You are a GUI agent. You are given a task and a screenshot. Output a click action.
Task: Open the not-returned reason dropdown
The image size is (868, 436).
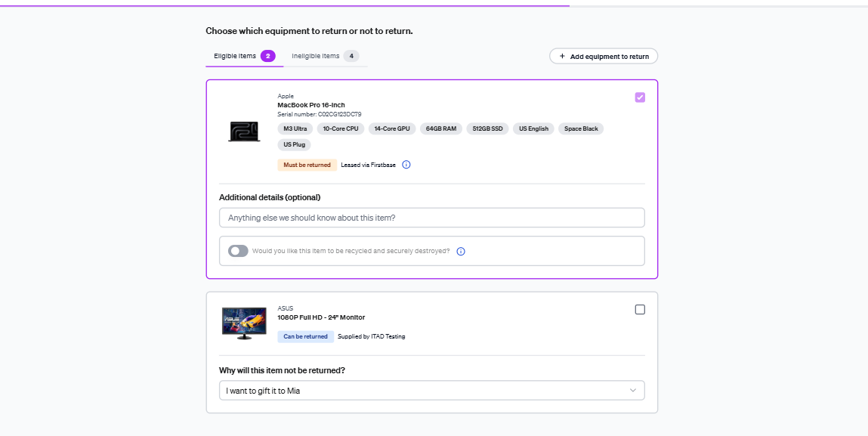[x=432, y=390]
